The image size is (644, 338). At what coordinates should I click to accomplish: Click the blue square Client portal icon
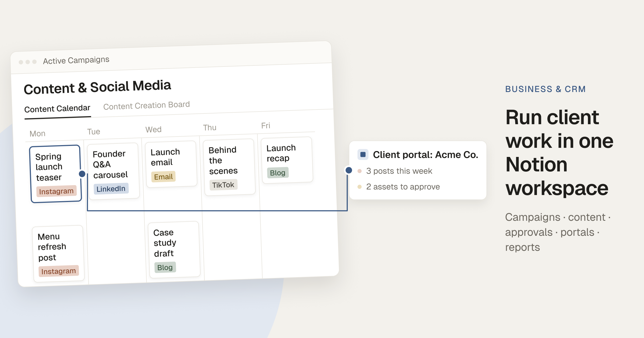click(x=363, y=155)
